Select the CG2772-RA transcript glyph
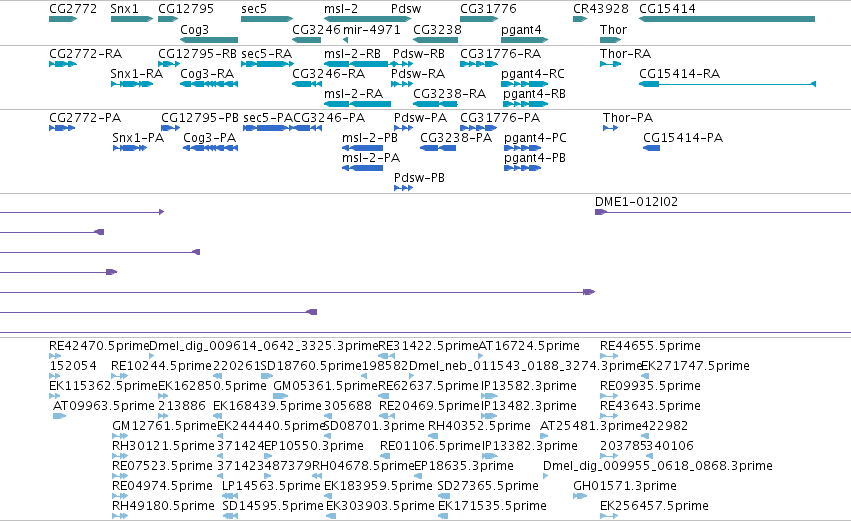The image size is (851, 521). tap(63, 64)
